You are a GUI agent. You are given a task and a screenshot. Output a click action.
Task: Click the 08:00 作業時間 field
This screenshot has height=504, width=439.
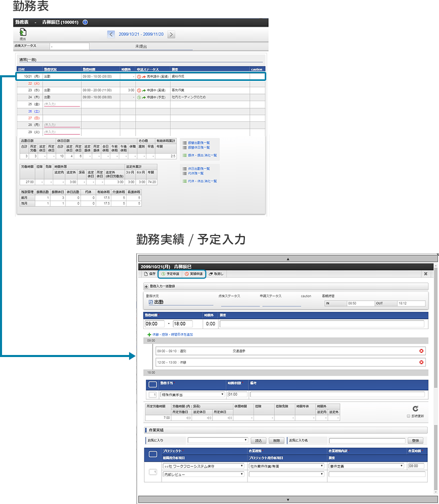pyautogui.click(x=416, y=466)
